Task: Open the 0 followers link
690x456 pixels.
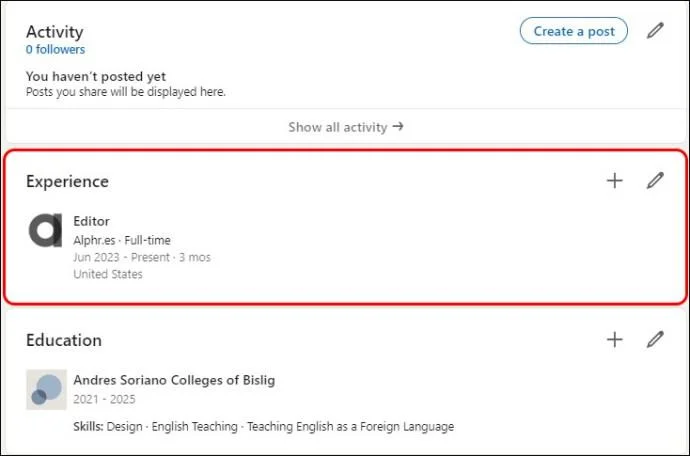Action: pos(55,50)
